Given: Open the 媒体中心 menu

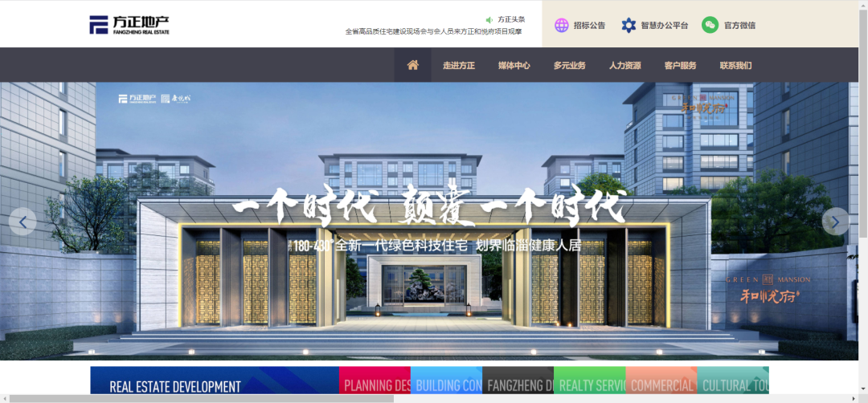Looking at the screenshot, I should (x=514, y=65).
